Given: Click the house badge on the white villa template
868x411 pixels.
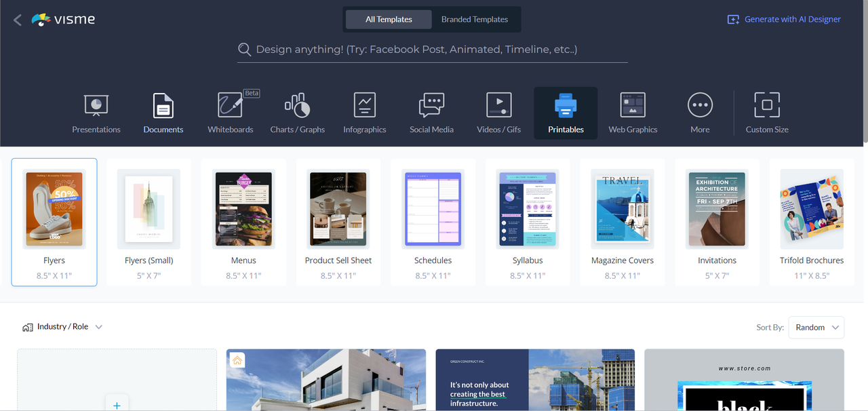Looking at the screenshot, I should (x=237, y=360).
